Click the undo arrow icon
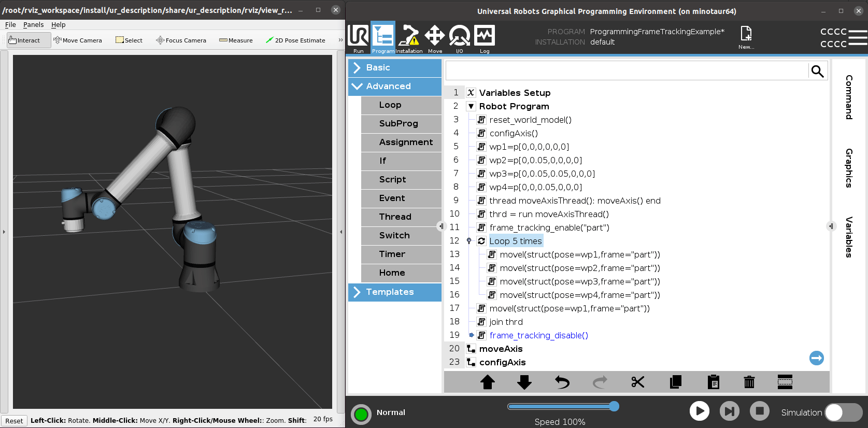 pyautogui.click(x=562, y=382)
